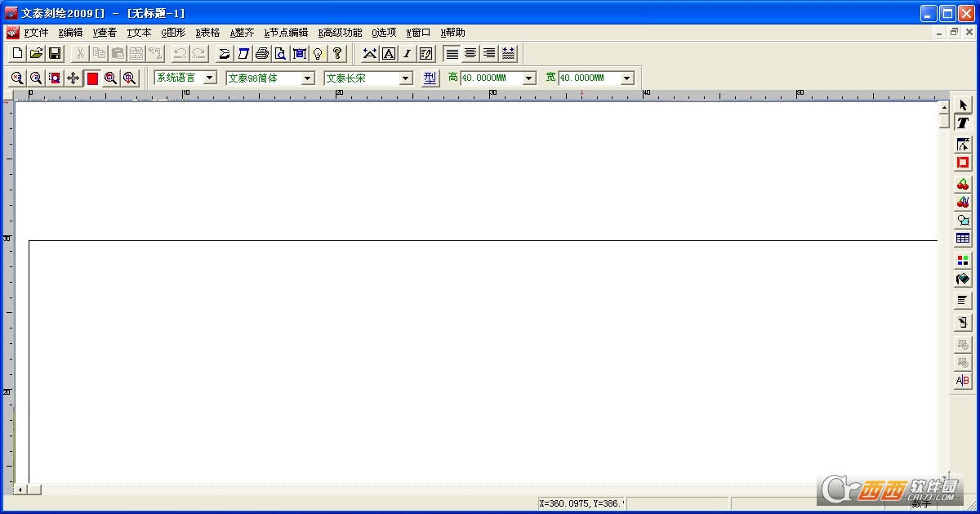Open the 文泰98简体 font dropdown
Viewport: 980px width, 514px height.
click(x=308, y=78)
